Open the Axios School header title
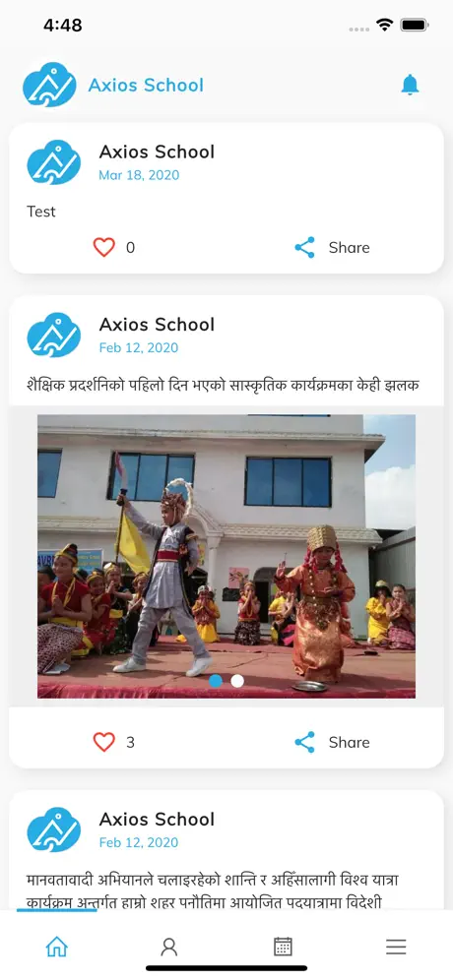 146,85
